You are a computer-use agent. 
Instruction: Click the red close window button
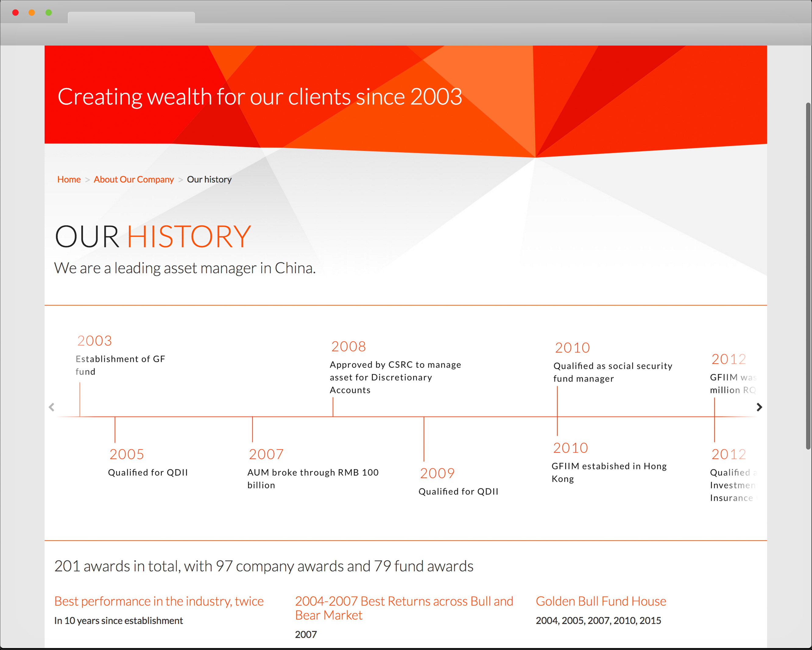click(x=16, y=12)
